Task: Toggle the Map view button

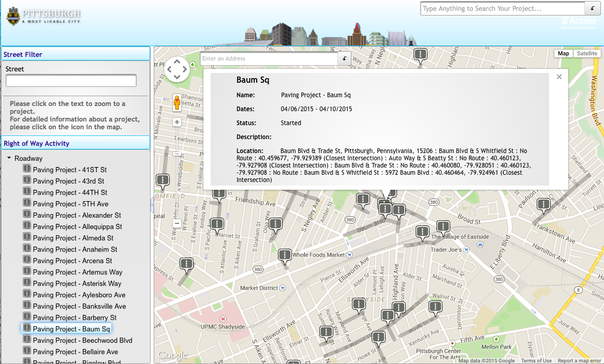Action: [x=563, y=53]
